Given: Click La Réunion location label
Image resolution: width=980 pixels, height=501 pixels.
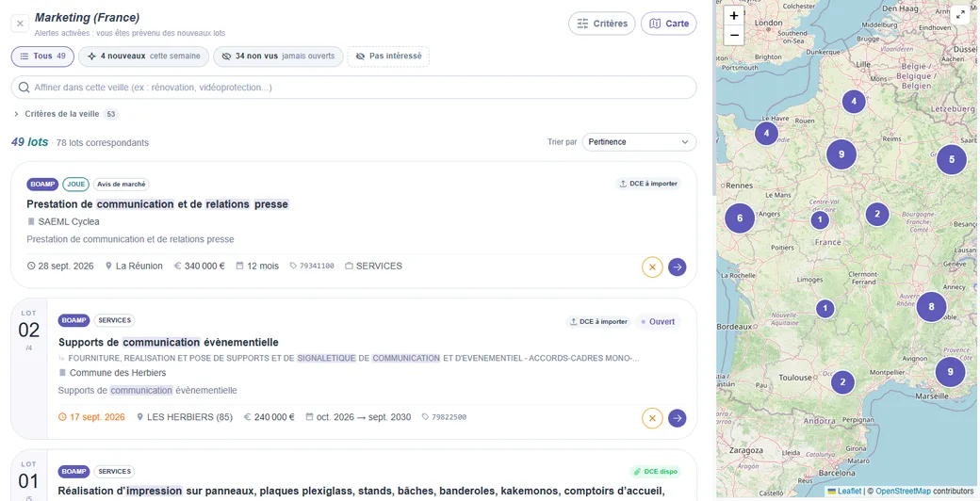Looking at the screenshot, I should 134,267.
